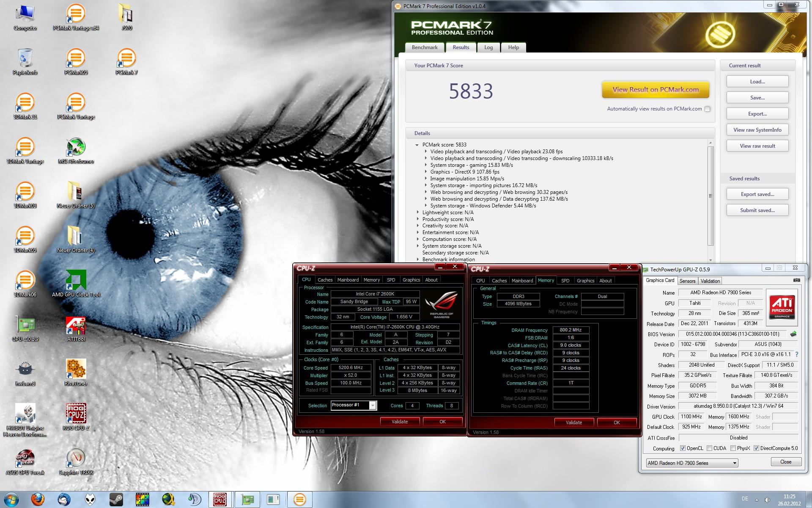Expand Creativity score tree node
Screen dimensions: 812x508
point(418,226)
